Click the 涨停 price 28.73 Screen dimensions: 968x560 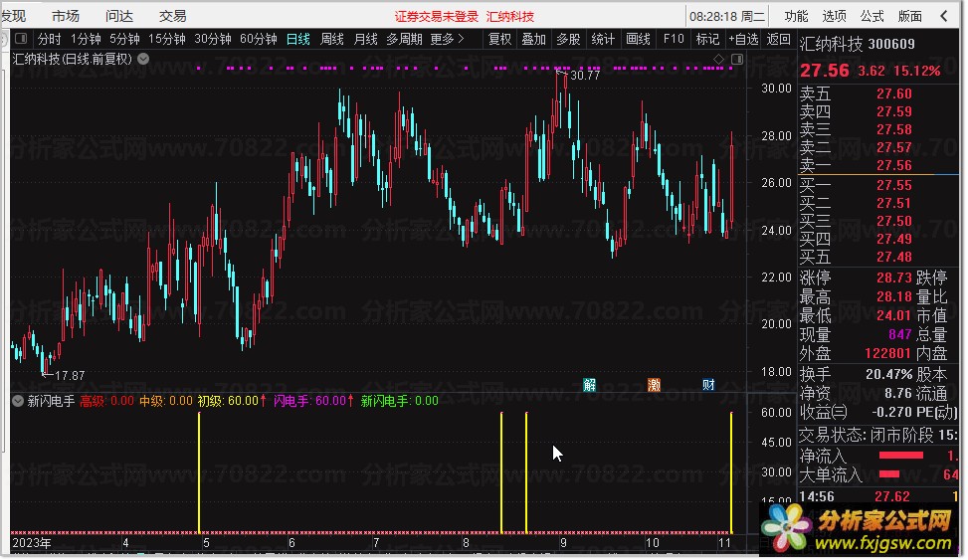point(894,278)
